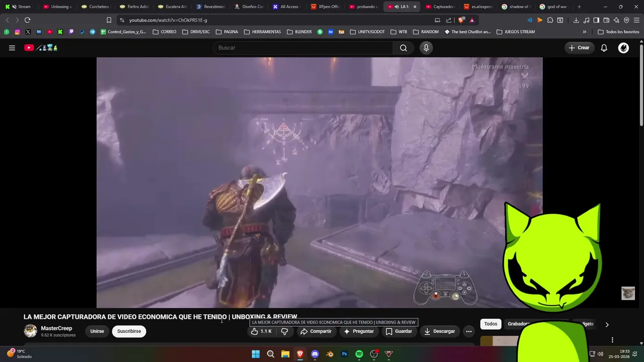The height and width of the screenshot is (362, 644).
Task: Switch to the god of war browser tab
Action: (554, 7)
